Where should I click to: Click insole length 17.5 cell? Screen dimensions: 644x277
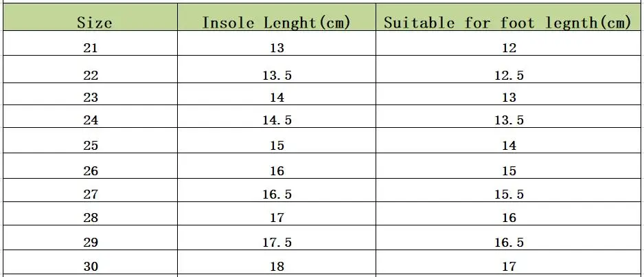(x=277, y=242)
